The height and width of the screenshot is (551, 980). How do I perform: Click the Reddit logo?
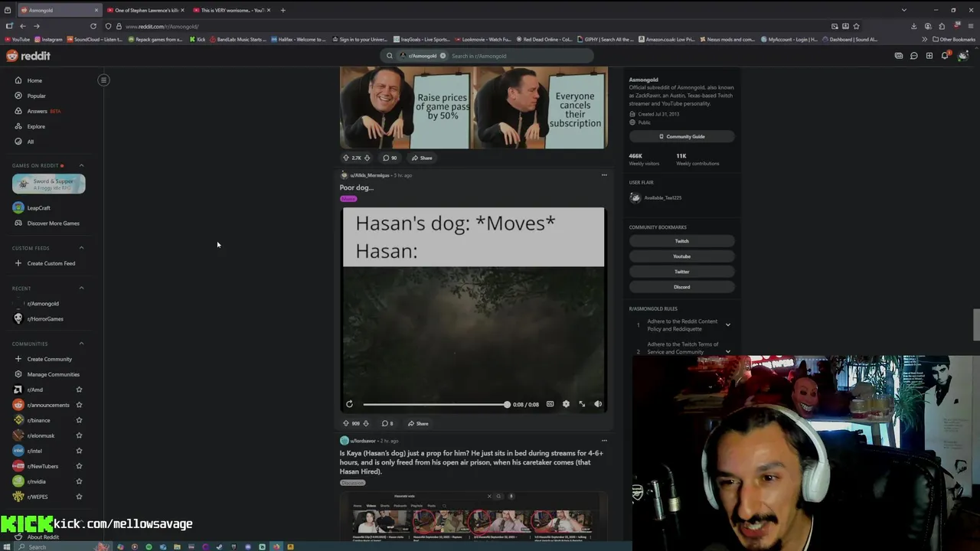point(28,56)
